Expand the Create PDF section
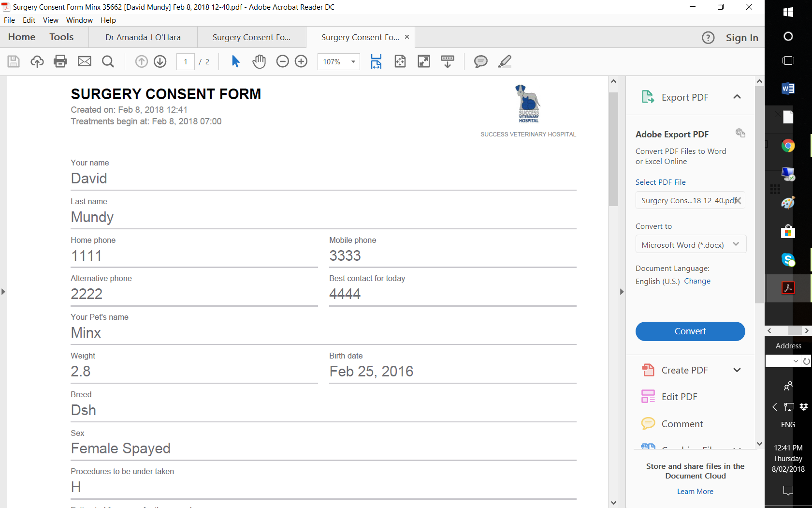 coord(737,370)
